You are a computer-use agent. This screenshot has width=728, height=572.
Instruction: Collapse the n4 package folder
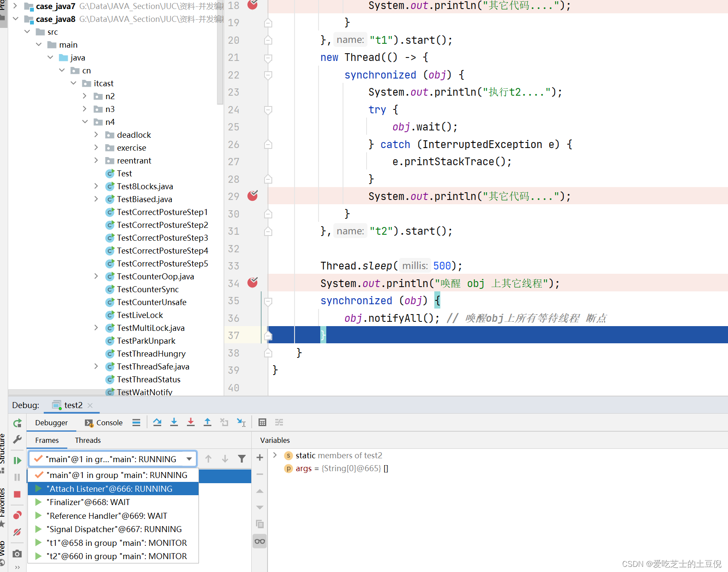click(85, 122)
